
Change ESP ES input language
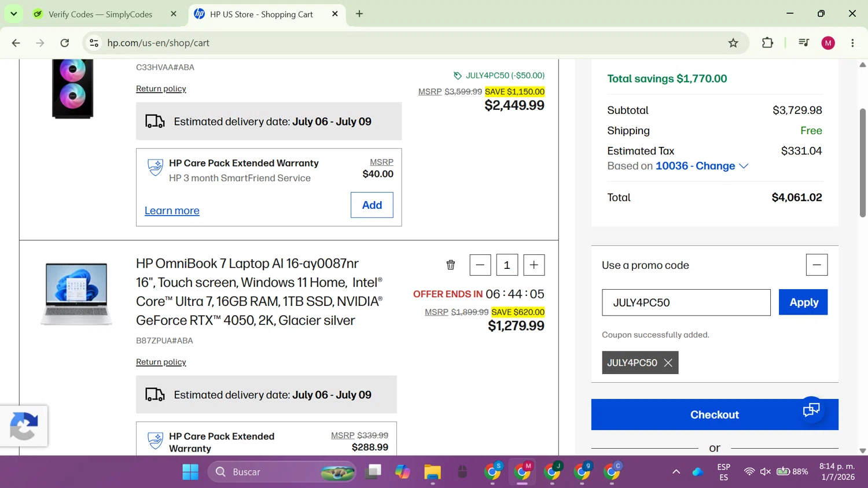[724, 472]
